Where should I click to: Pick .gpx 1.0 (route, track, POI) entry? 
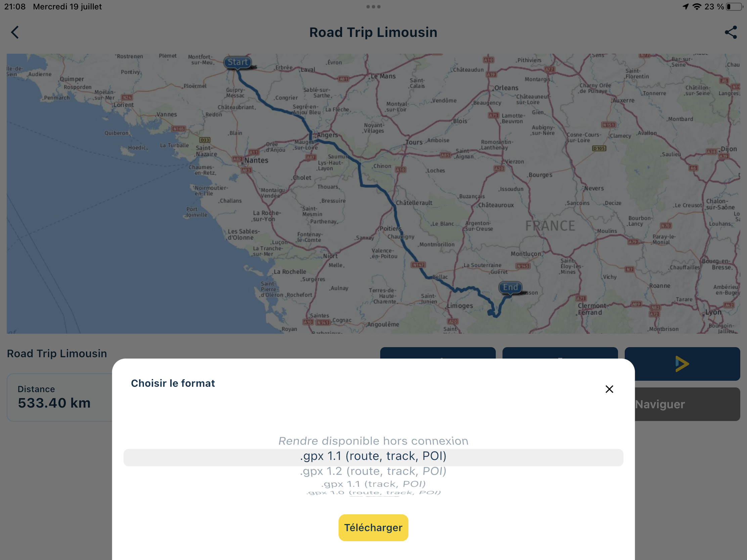[x=373, y=493]
